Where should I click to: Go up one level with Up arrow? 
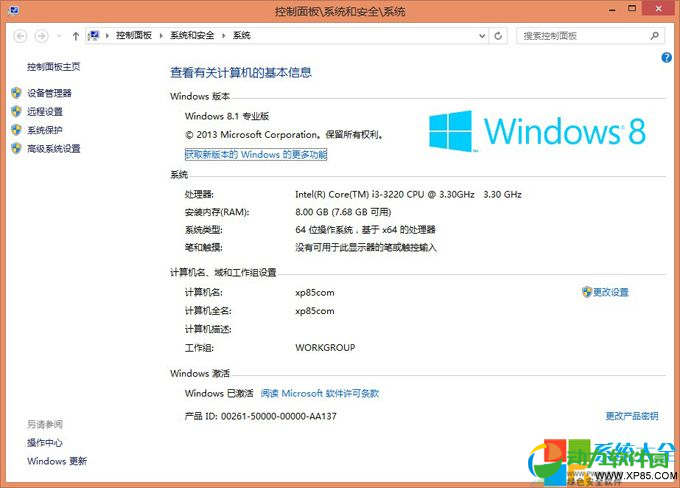[x=76, y=36]
